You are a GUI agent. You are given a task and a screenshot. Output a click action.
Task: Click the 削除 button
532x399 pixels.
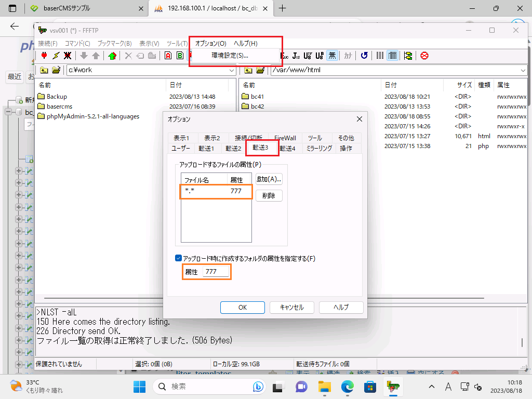coord(269,196)
